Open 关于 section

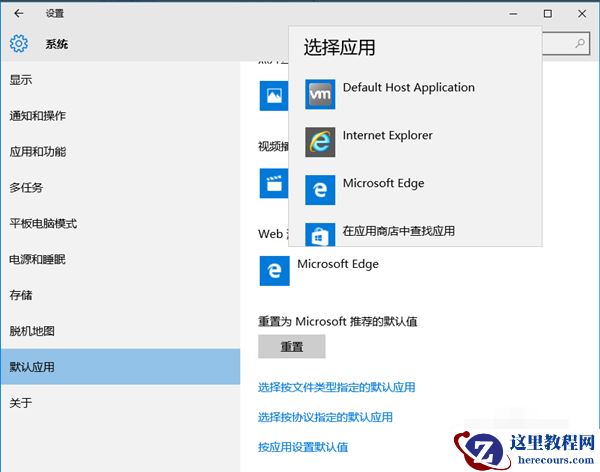point(120,403)
